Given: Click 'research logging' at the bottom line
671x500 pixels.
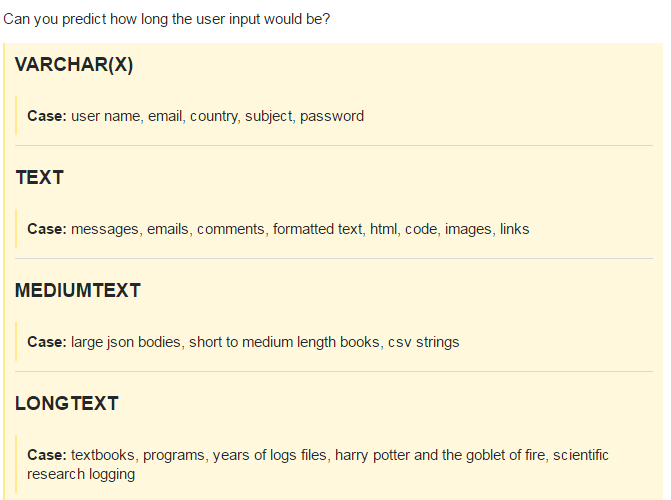Looking at the screenshot, I should [81, 474].
